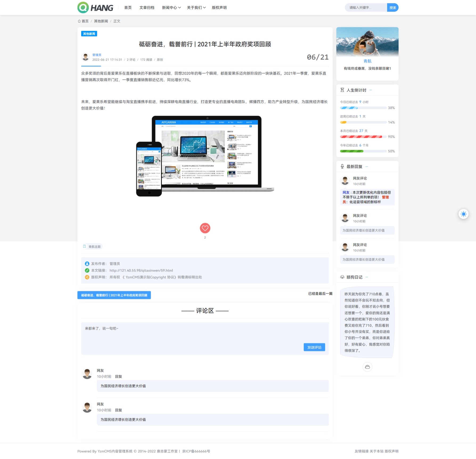The width and height of the screenshot is (476, 459).
Task: Click the 搜索 button
Action: 393,7
